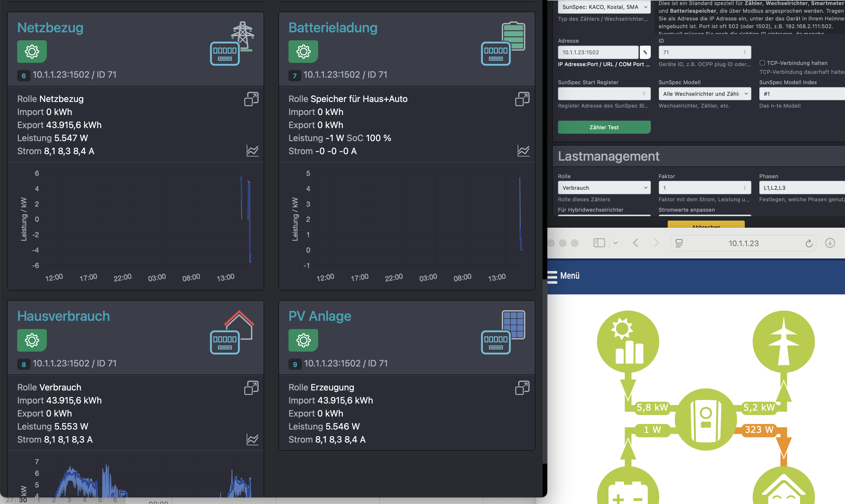The height and width of the screenshot is (504, 845).
Task: Open Safari downloads icon
Action: 830,243
